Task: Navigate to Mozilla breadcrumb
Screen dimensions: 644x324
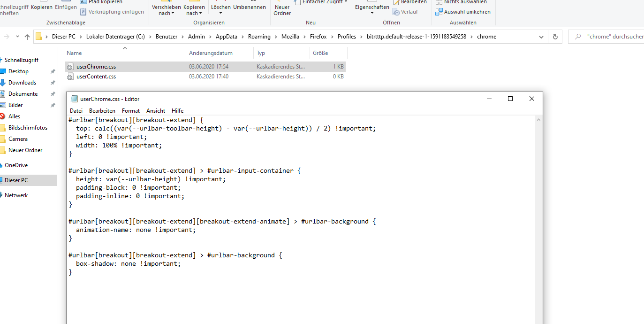Action: point(290,37)
